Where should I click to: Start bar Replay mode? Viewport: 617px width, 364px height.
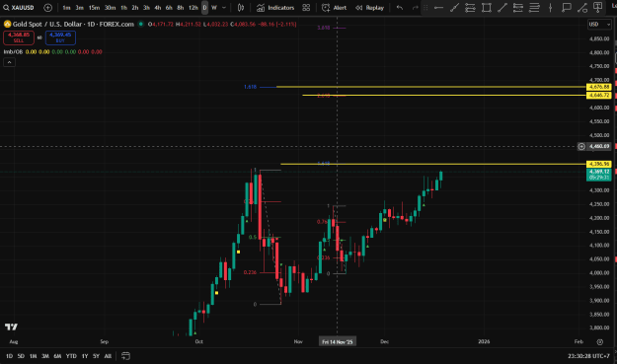pyautogui.click(x=369, y=8)
